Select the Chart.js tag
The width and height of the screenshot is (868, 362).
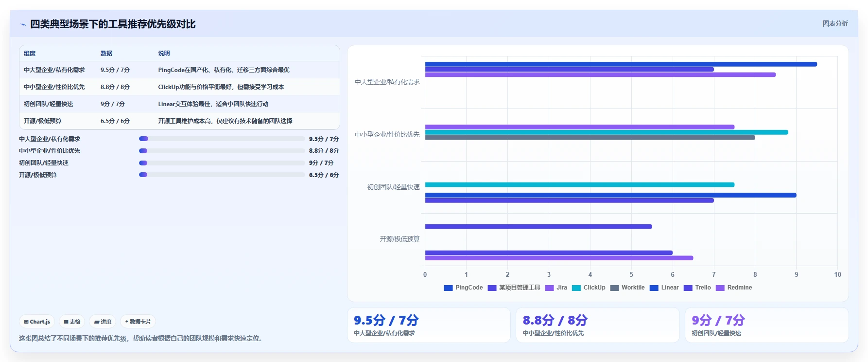coord(37,322)
